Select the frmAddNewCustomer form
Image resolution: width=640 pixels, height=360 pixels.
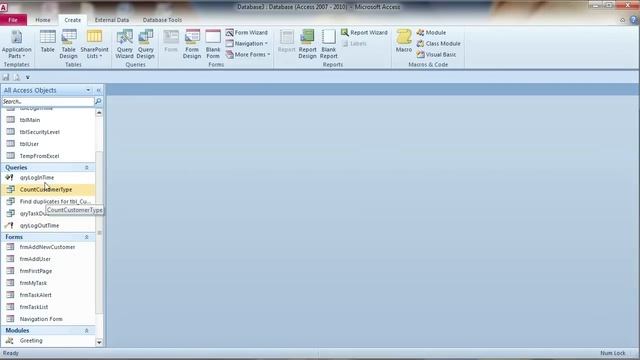[x=48, y=247]
